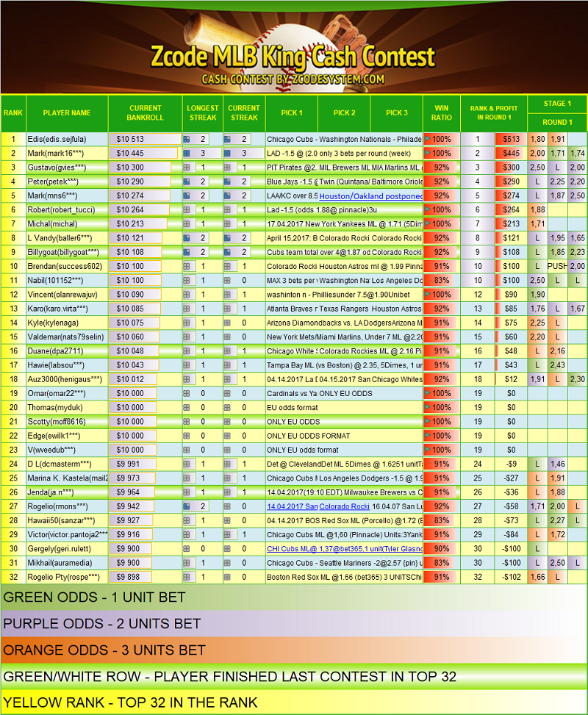Click the $10 513 bankroll bar
The height and width of the screenshot is (715, 588).
(145, 139)
